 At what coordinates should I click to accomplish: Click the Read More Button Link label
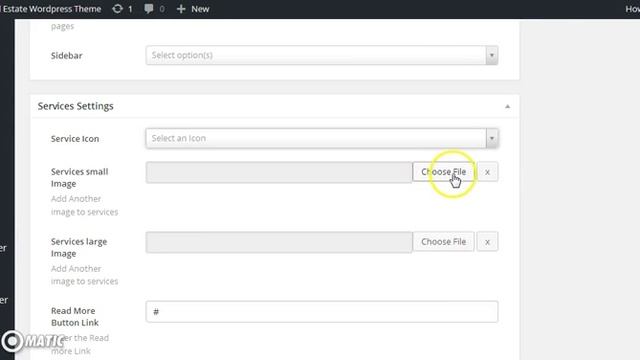(x=75, y=317)
